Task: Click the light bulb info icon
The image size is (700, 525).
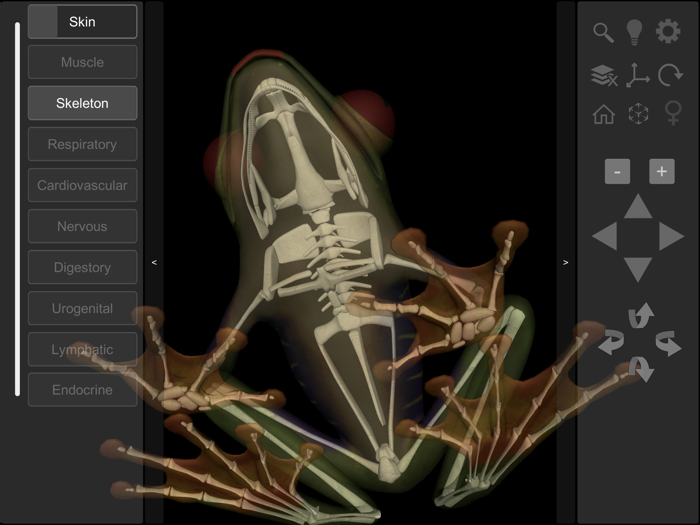Action: coord(634,32)
